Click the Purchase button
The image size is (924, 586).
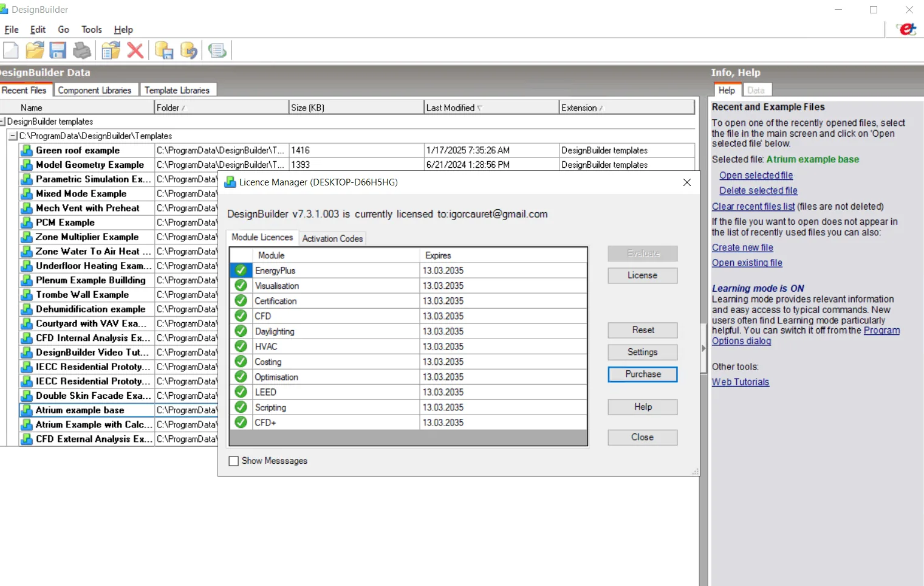click(x=643, y=374)
